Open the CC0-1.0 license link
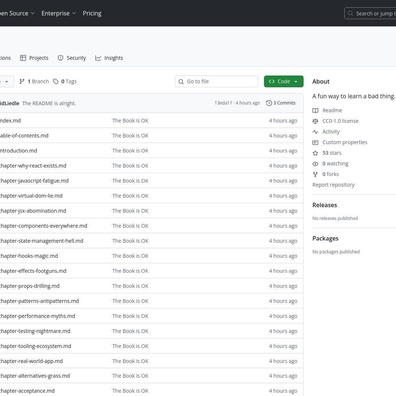Viewport: 396px width, 396px height. point(340,121)
